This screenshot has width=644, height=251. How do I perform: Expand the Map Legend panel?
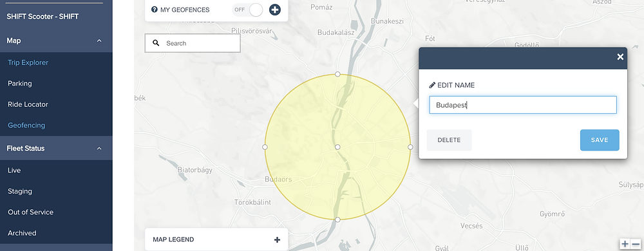(277, 239)
